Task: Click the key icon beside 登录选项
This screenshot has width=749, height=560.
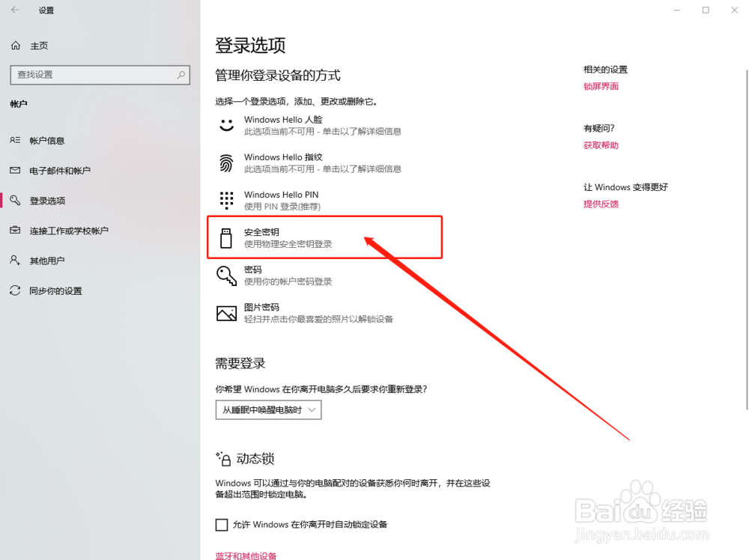Action: (x=15, y=200)
